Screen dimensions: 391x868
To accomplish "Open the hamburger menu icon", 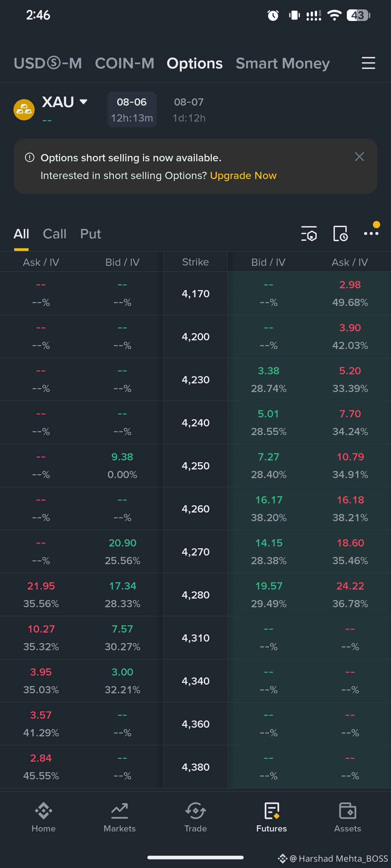I will (368, 63).
